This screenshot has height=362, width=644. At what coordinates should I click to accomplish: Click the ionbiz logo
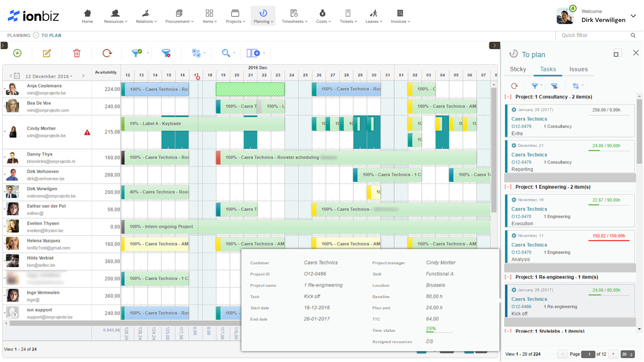(34, 16)
